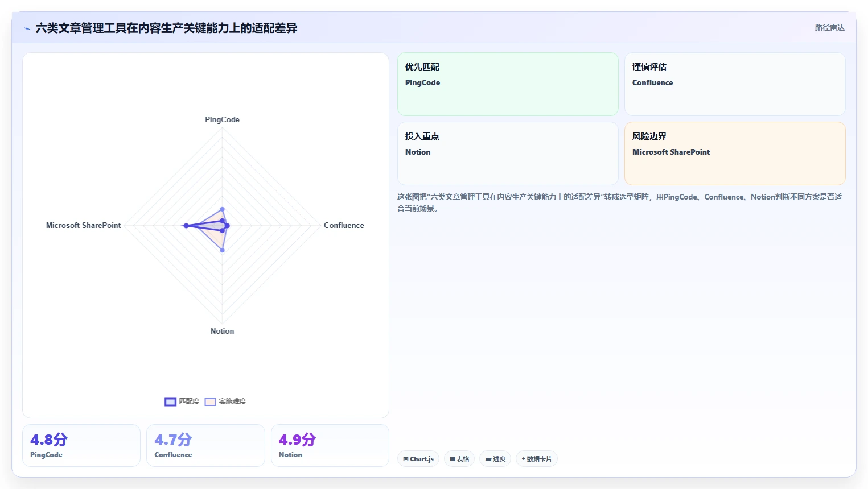
Task: Click the 匹配度 legend color box
Action: 170,402
